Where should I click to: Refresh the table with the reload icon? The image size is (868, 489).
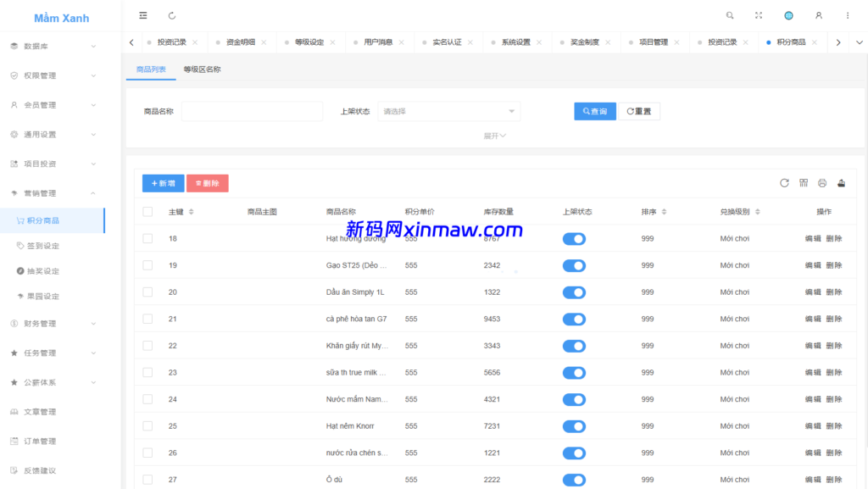784,183
